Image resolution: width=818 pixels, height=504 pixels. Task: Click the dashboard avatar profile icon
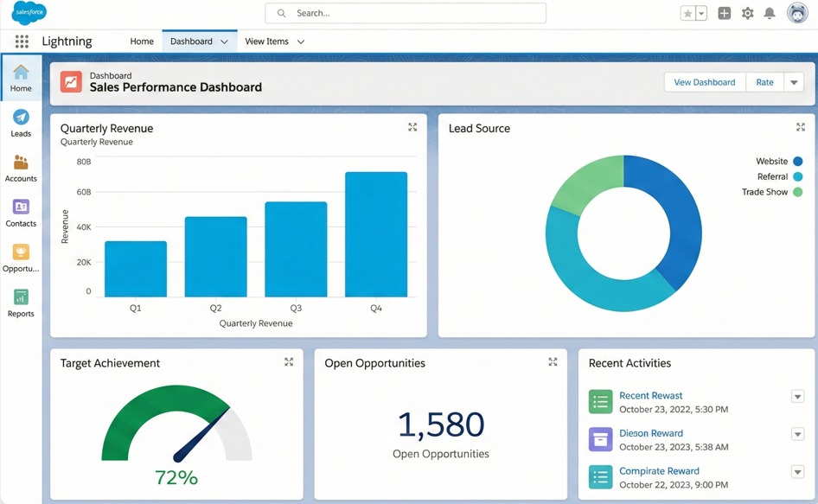pyautogui.click(x=796, y=13)
